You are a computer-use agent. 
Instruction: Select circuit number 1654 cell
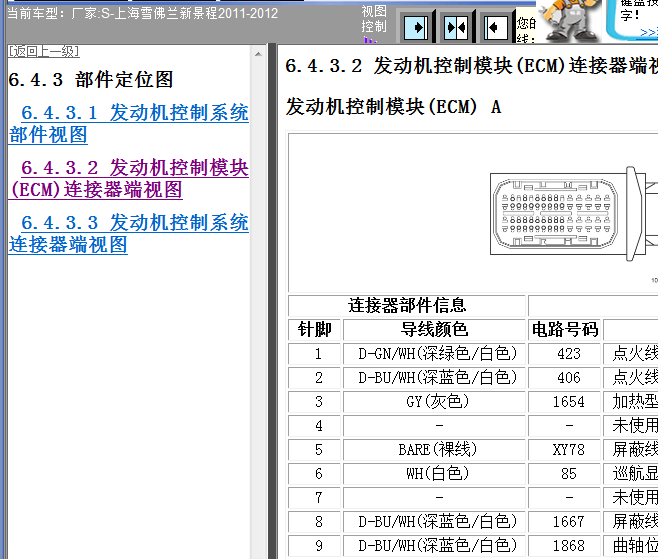coord(565,402)
